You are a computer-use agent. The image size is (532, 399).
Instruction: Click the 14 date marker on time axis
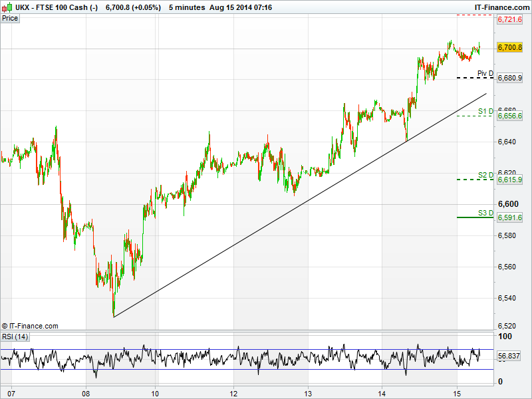382,393
